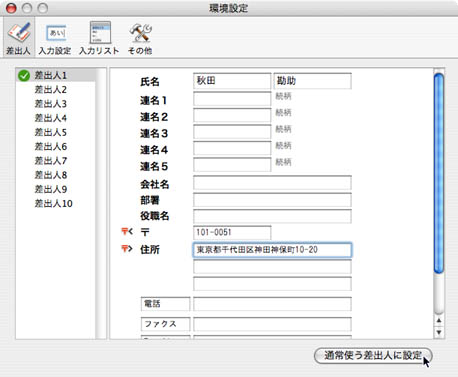Image resolution: width=458 pixels, height=377 pixels.
Task: Open the 入力設定 preferences pane
Action: (55, 38)
